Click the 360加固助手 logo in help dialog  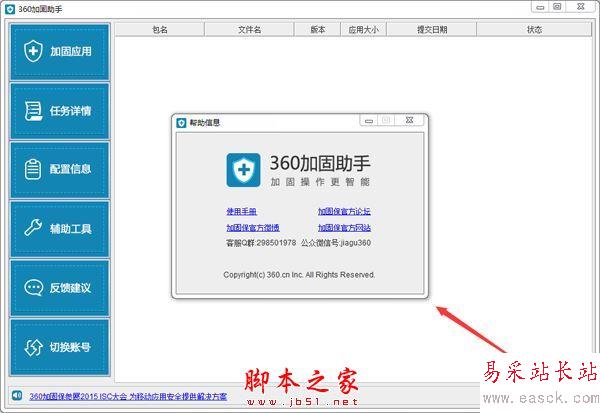(x=243, y=170)
